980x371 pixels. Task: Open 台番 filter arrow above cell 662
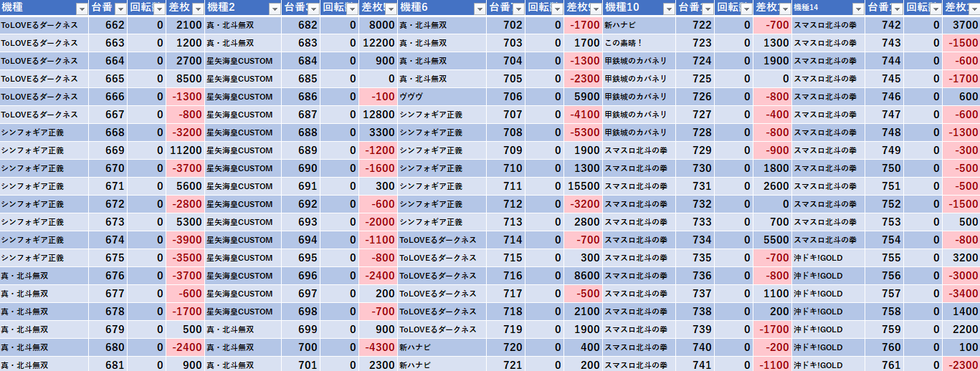[x=120, y=9]
